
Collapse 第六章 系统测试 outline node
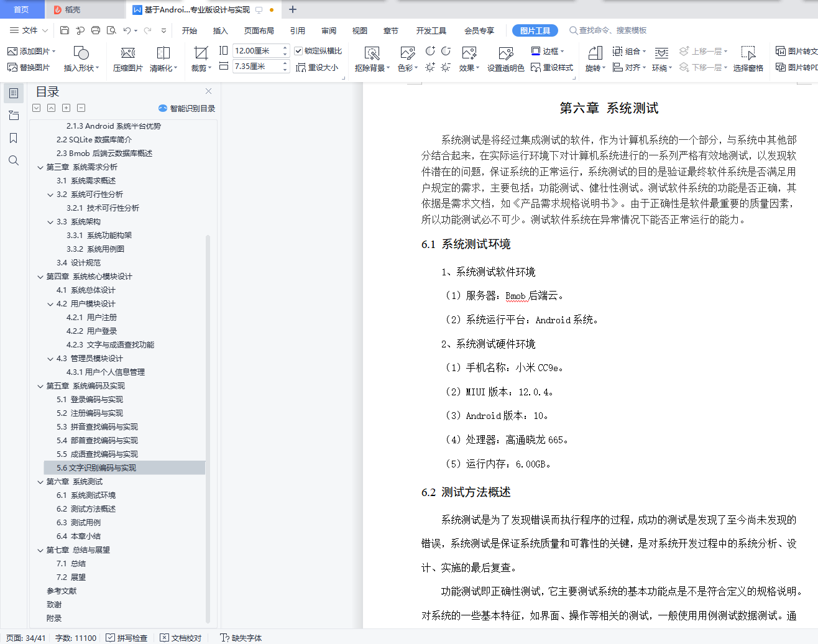[x=40, y=482]
